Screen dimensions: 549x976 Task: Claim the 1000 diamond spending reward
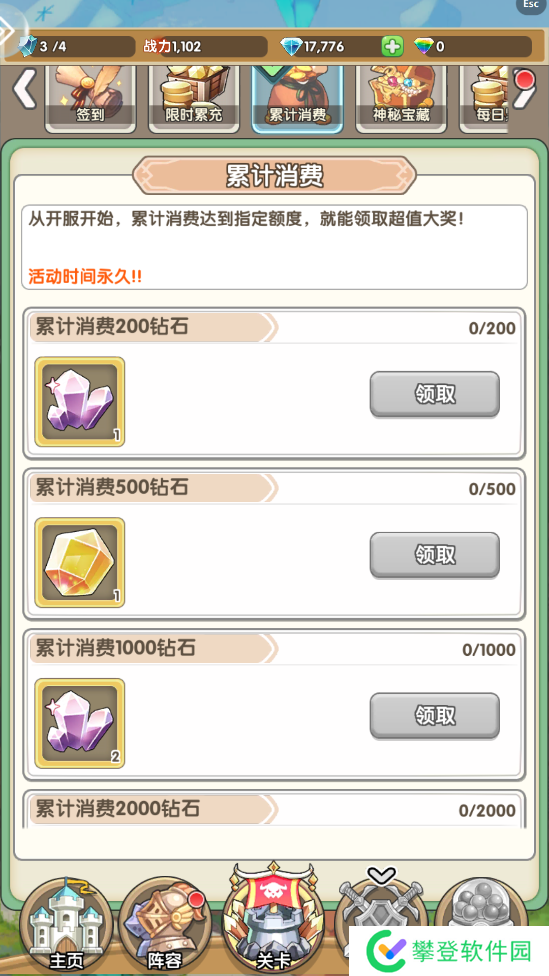(x=434, y=715)
